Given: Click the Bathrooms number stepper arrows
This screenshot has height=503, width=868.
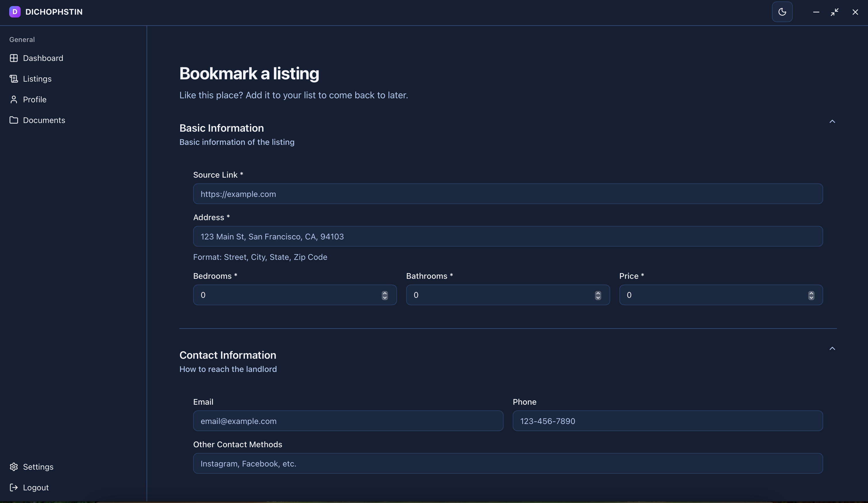Looking at the screenshot, I should coord(598,295).
